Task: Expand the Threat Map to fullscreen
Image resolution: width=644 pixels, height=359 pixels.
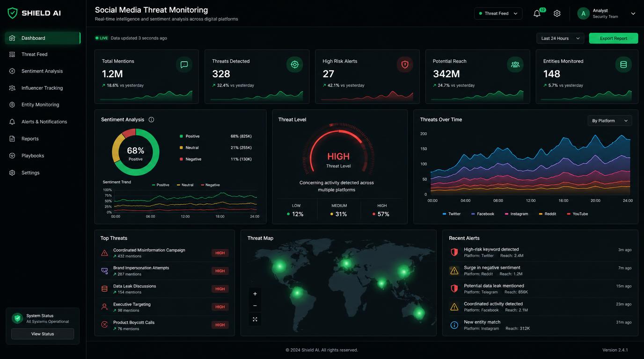Action: click(x=255, y=319)
